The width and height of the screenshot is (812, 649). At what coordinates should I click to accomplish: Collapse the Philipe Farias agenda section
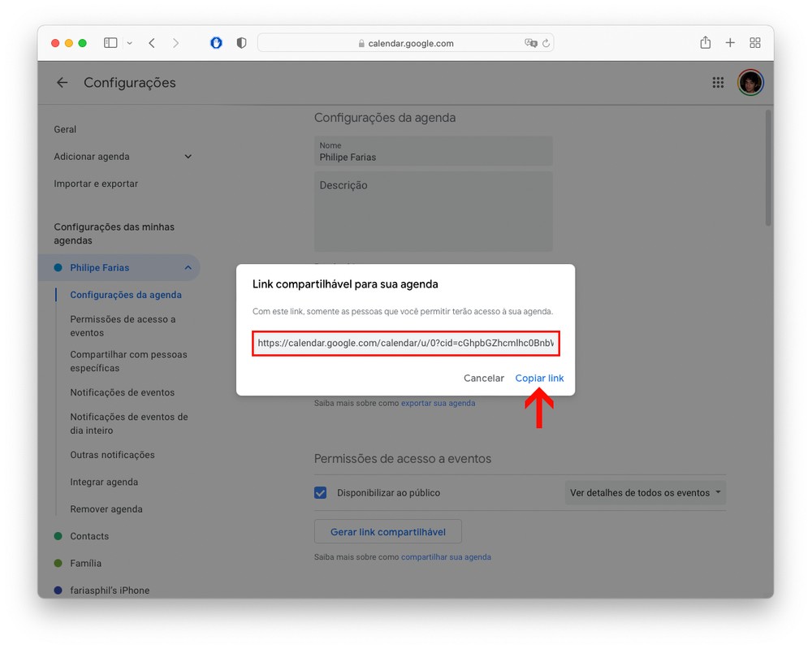point(188,268)
